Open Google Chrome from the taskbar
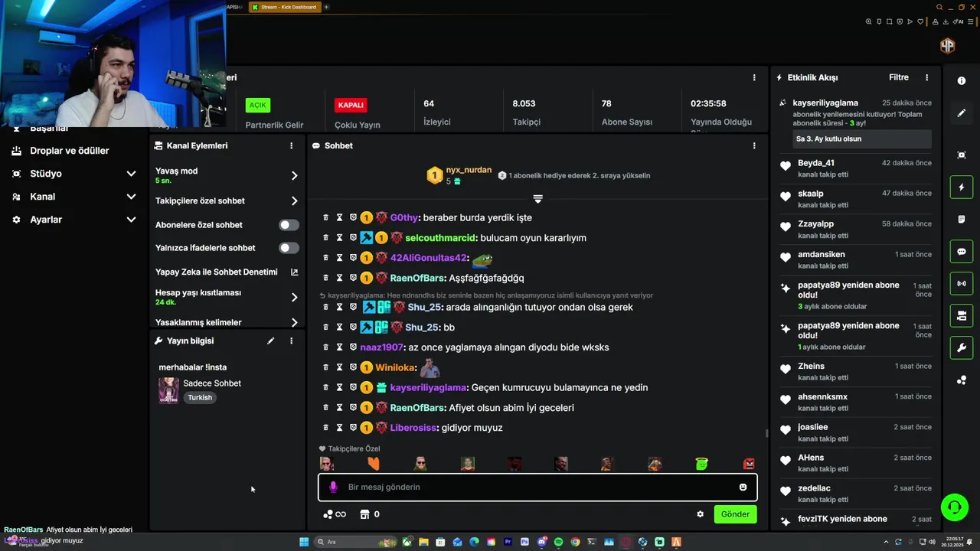The height and width of the screenshot is (551, 980). [x=575, y=542]
